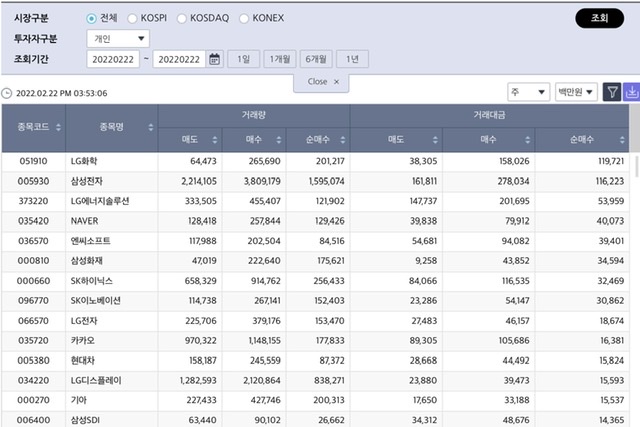Click sort arrows on 종목명 column
640x427 pixels.
150,127
